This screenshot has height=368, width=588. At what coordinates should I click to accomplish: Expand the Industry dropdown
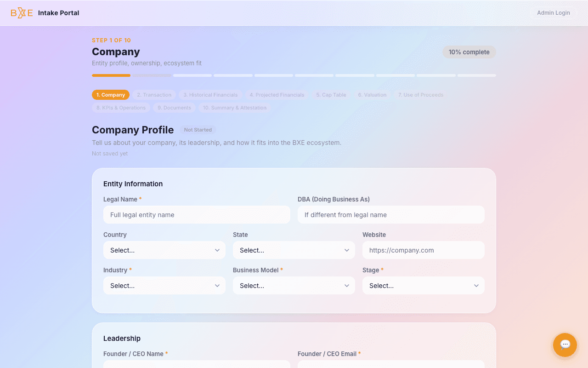(164, 286)
